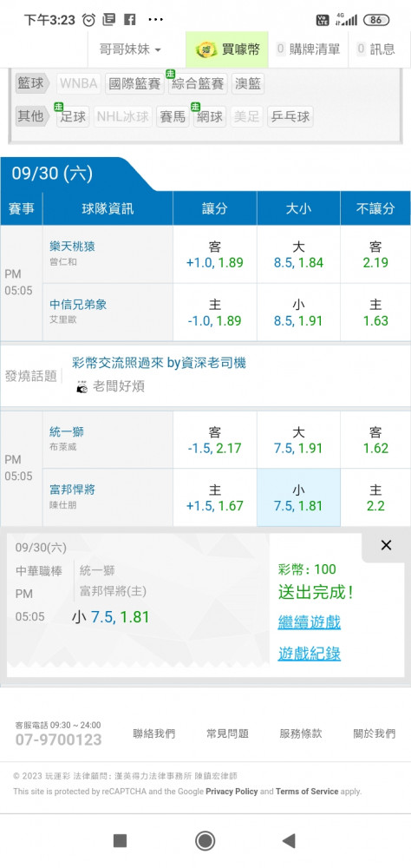The image size is (411, 868).
Task: Select 統一獅 大 7.5, 1.91 odds cell
Action: point(298,440)
